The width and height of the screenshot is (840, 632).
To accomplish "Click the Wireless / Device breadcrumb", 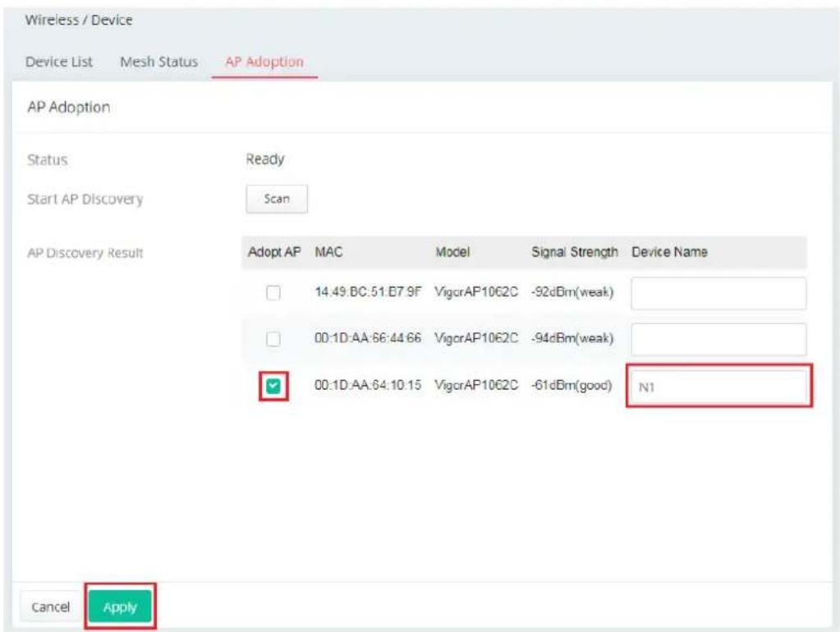I will 79,20.
